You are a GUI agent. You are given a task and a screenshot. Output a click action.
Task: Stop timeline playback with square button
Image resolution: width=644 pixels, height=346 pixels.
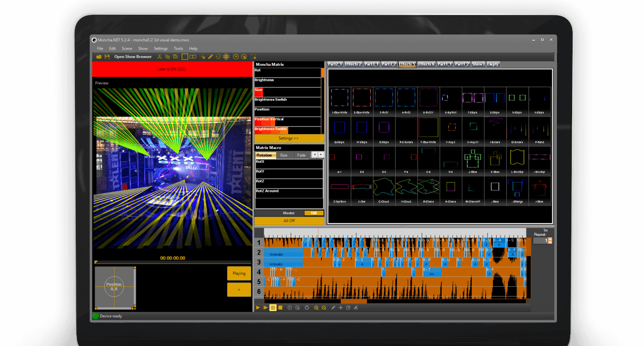[x=280, y=308]
